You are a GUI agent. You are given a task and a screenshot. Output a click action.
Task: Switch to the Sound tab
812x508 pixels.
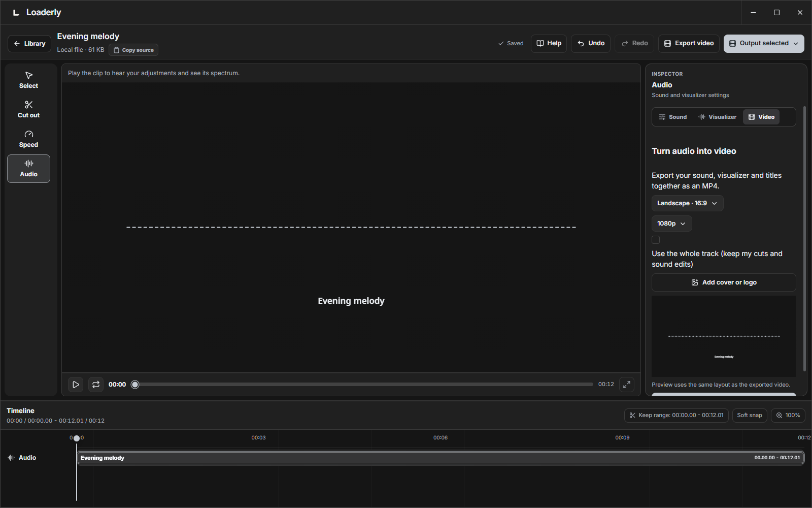point(672,117)
